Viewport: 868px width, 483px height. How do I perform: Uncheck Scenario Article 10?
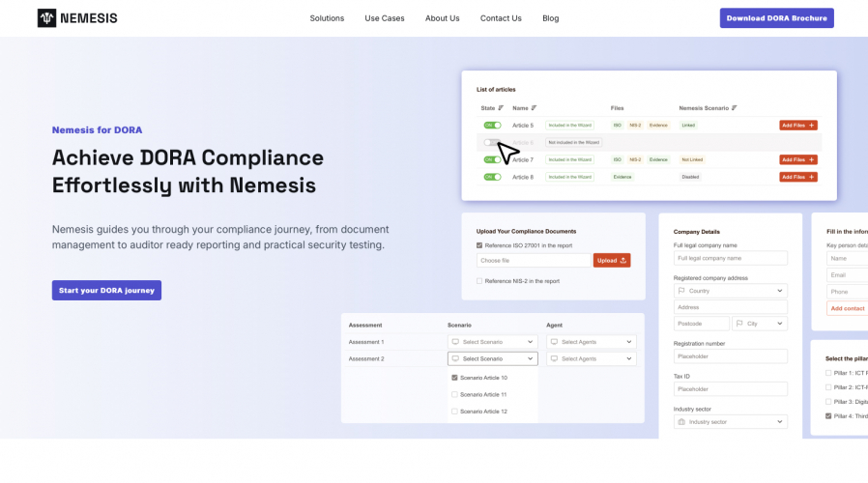pyautogui.click(x=454, y=378)
